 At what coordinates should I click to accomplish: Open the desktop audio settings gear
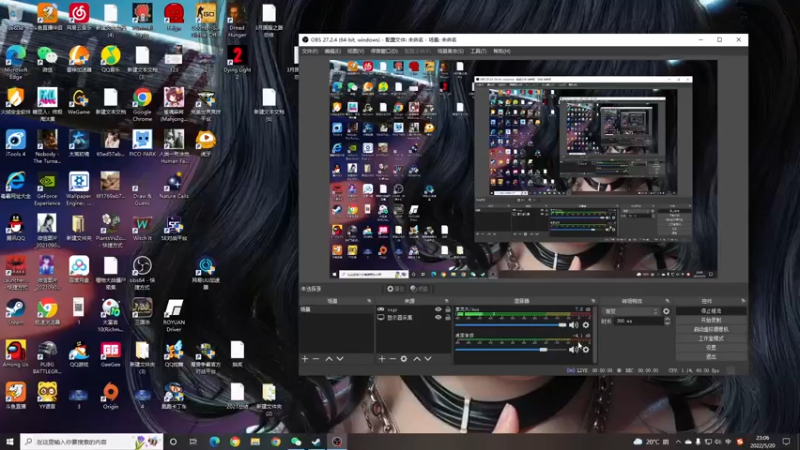pos(586,349)
